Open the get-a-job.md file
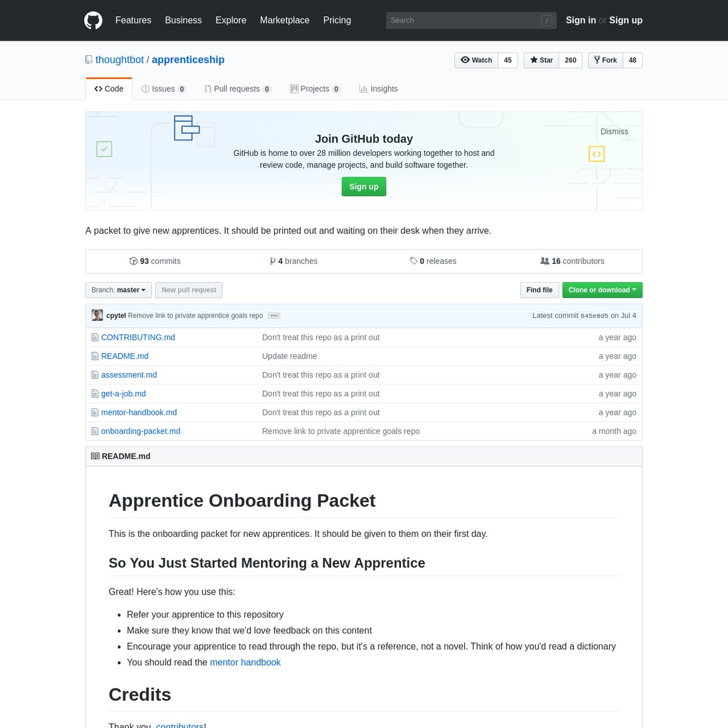Viewport: 728px width, 728px height. click(124, 394)
